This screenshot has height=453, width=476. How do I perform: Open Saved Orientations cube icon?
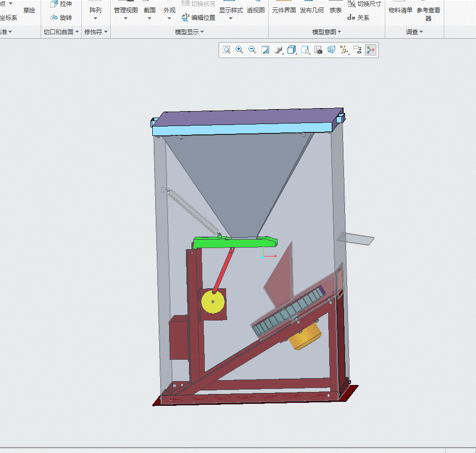pyautogui.click(x=292, y=50)
